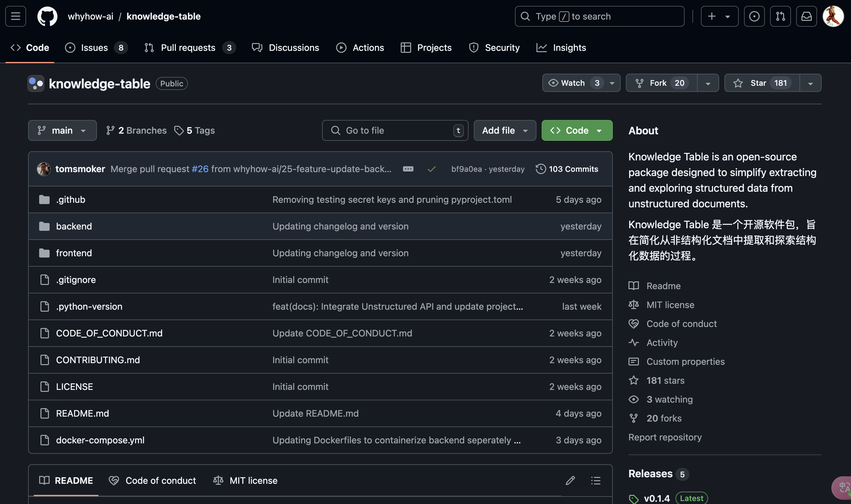Image resolution: width=851 pixels, height=504 pixels.
Task: Open the Actions tab
Action: [360, 48]
